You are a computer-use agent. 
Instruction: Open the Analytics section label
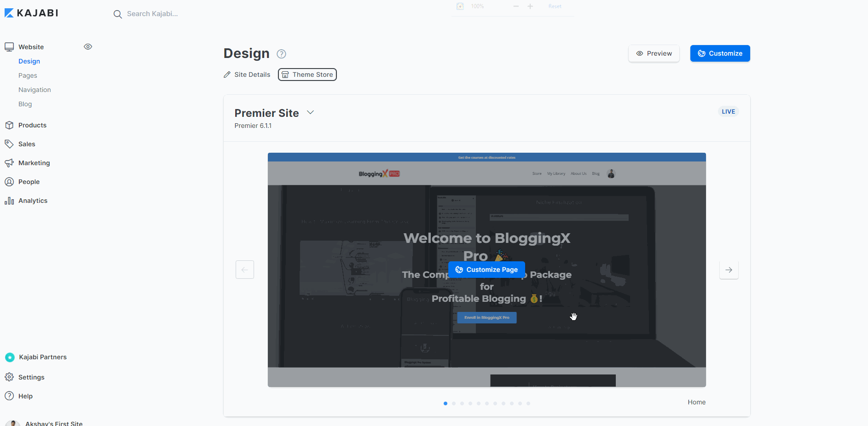click(x=33, y=201)
